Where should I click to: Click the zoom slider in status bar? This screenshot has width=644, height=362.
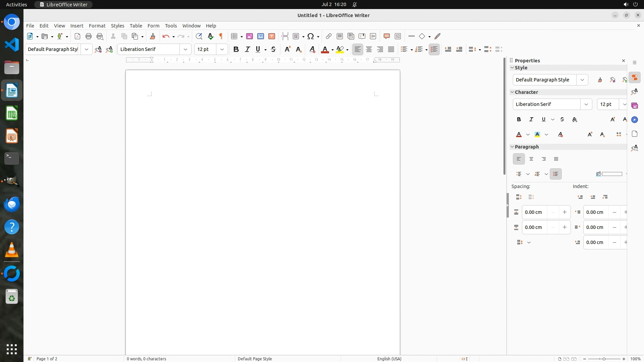coord(604,359)
